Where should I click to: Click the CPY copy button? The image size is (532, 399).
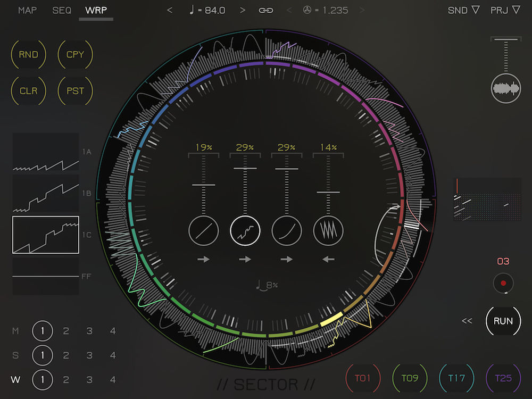[75, 54]
